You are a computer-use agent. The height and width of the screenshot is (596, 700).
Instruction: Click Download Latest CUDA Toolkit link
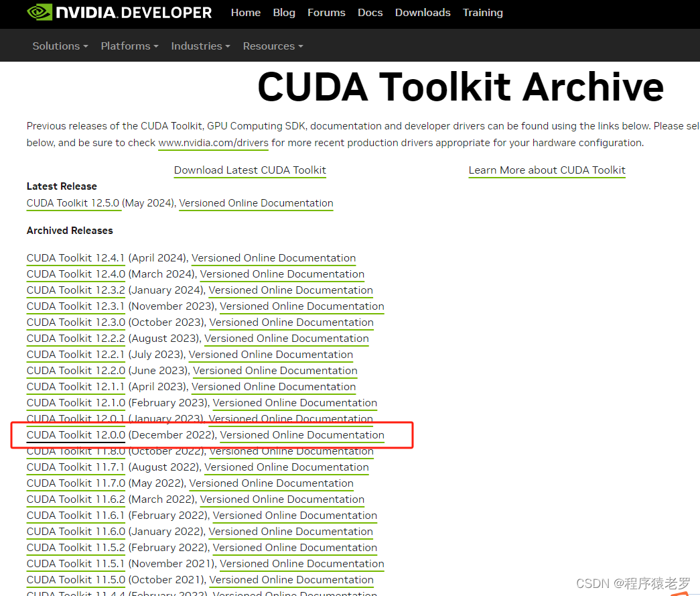[250, 170]
